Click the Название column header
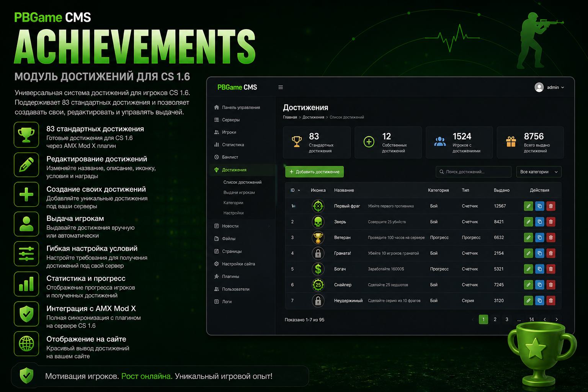Viewport: 588px width, 392px height. coord(344,190)
